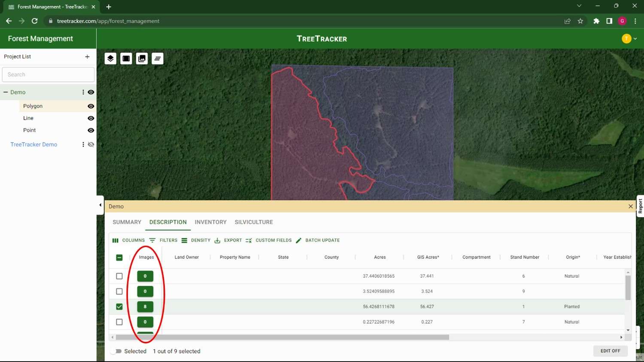Image resolution: width=644 pixels, height=362 pixels.
Task: Click Batch Update pencil option
Action: (x=318, y=240)
